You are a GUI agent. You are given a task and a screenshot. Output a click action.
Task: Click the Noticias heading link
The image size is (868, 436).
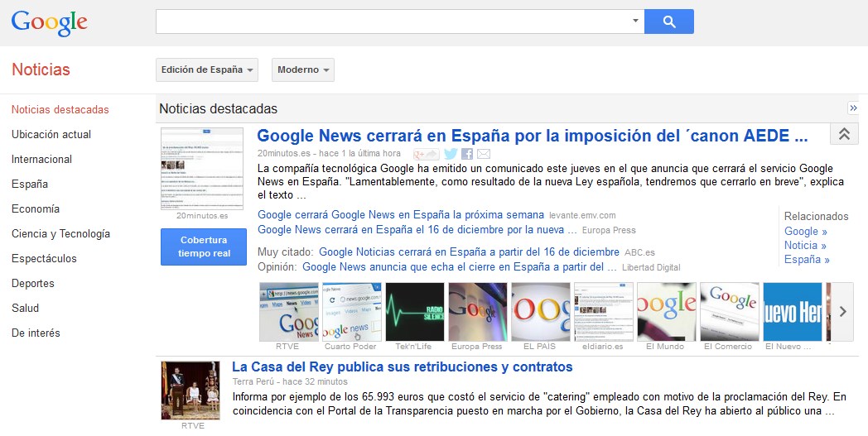tap(41, 69)
